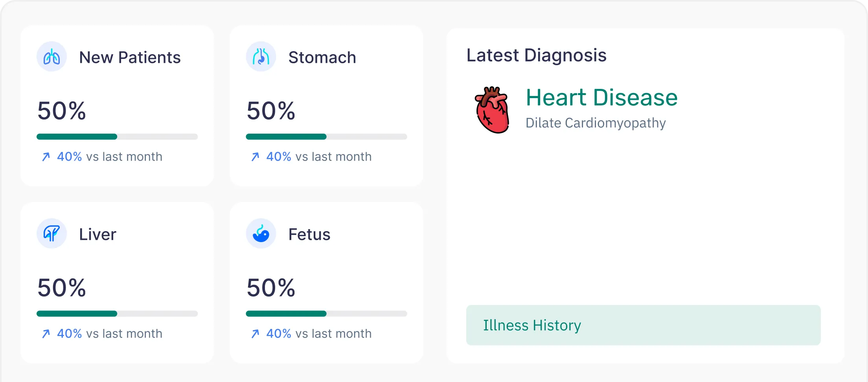Click the liver organ icon
Viewport: 868px width, 382px height.
(51, 233)
